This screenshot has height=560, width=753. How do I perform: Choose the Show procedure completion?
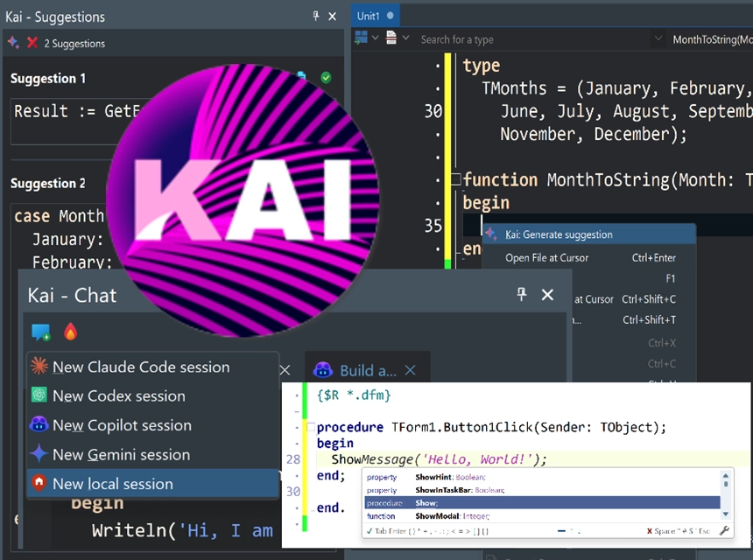tap(542, 503)
